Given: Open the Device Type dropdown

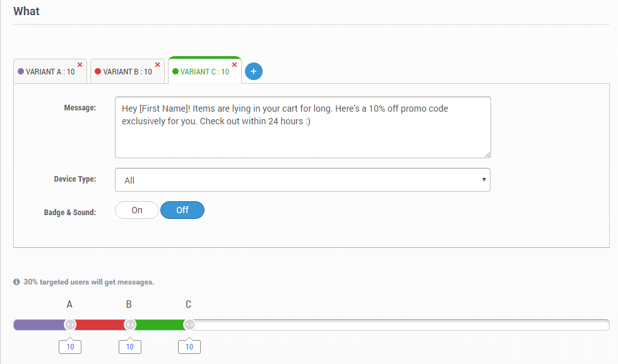Looking at the screenshot, I should (302, 180).
